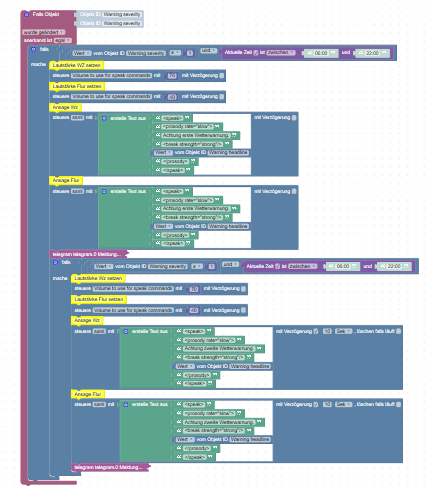Select the first Ansage Flur comment label
The image size is (430, 492).
[66, 180]
